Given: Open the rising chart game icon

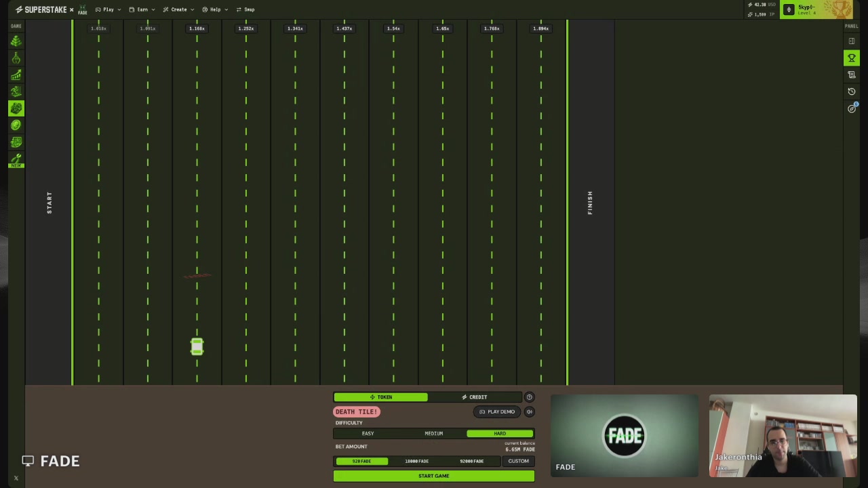Looking at the screenshot, I should coord(16,75).
